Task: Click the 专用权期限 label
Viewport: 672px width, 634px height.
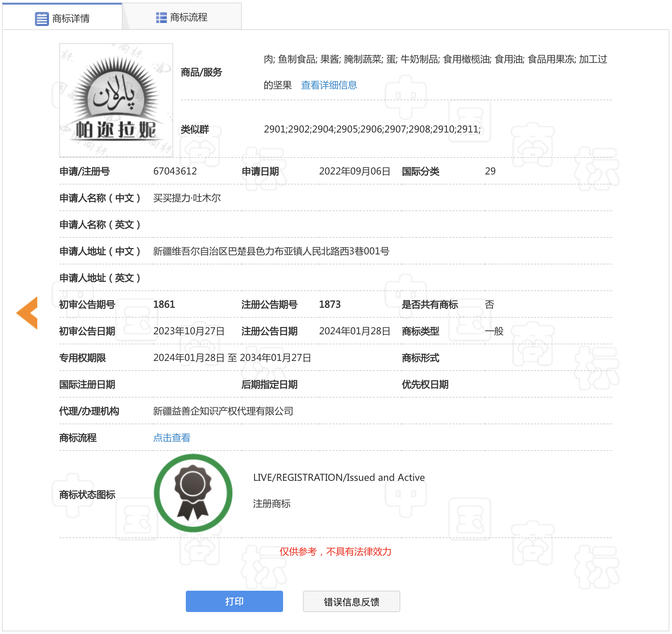Action: tap(83, 358)
